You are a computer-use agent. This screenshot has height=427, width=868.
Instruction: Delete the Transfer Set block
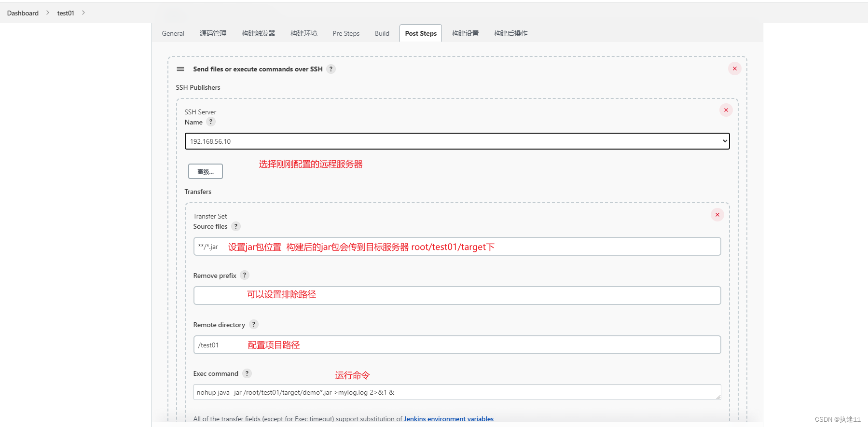click(717, 215)
